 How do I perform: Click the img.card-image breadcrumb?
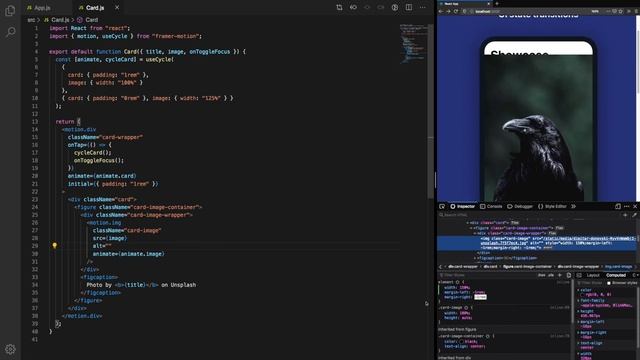(618, 267)
